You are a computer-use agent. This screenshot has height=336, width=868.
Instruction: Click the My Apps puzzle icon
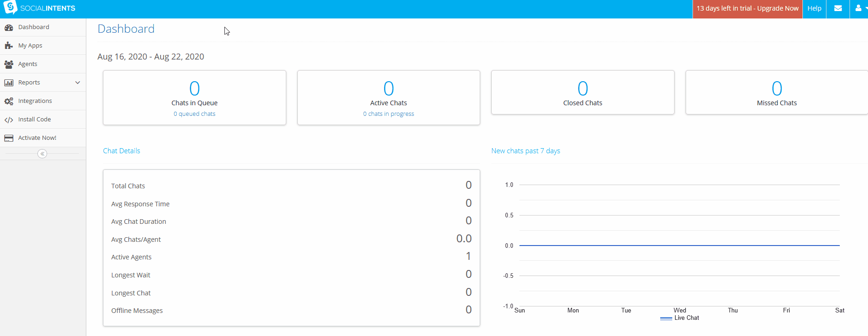[9, 46]
